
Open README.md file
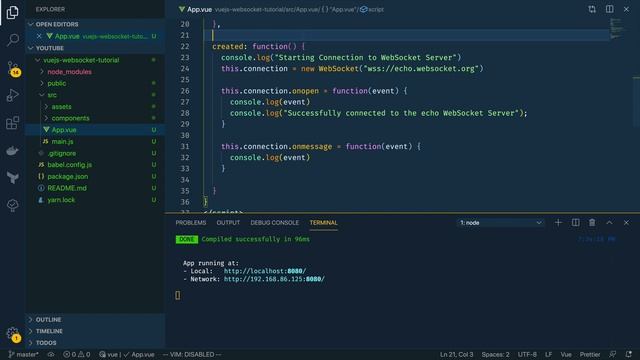pyautogui.click(x=96, y=188)
